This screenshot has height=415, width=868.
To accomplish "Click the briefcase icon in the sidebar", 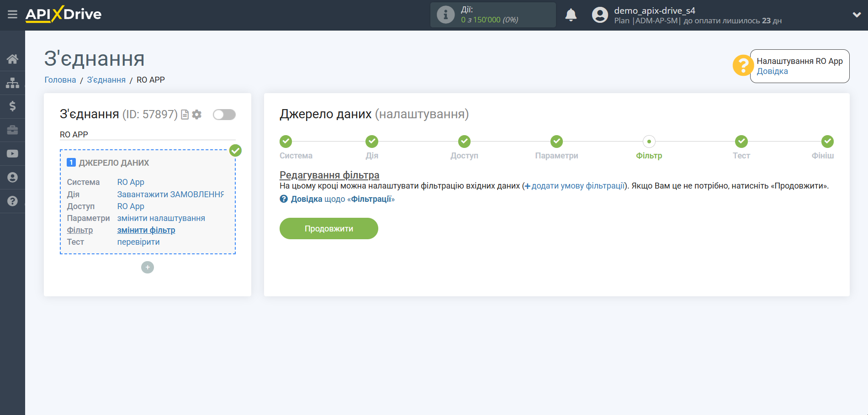I will pyautogui.click(x=12, y=130).
